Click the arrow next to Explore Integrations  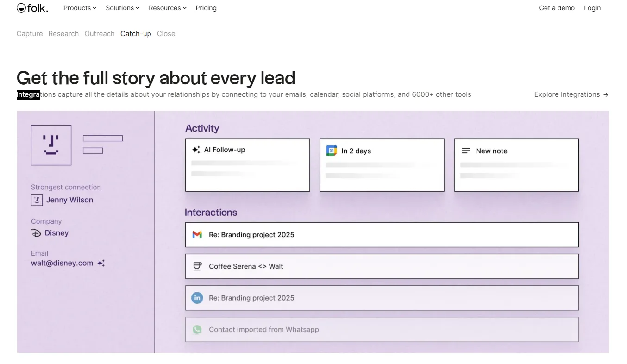606,94
